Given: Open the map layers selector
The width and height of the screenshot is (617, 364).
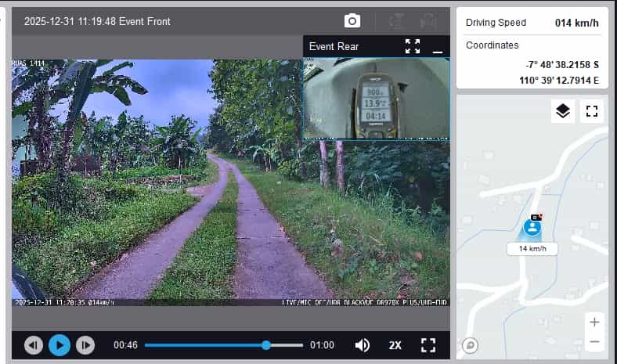Looking at the screenshot, I should click(x=562, y=111).
